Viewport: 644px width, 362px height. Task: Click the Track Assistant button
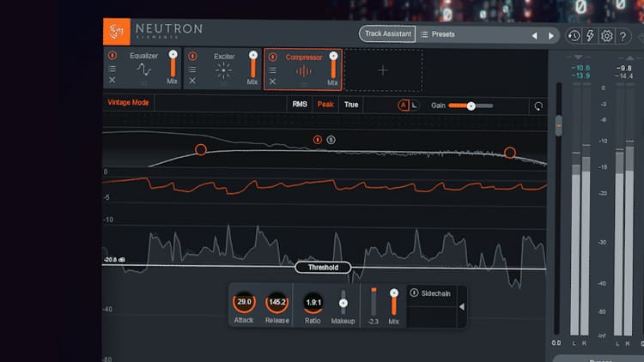coord(386,34)
